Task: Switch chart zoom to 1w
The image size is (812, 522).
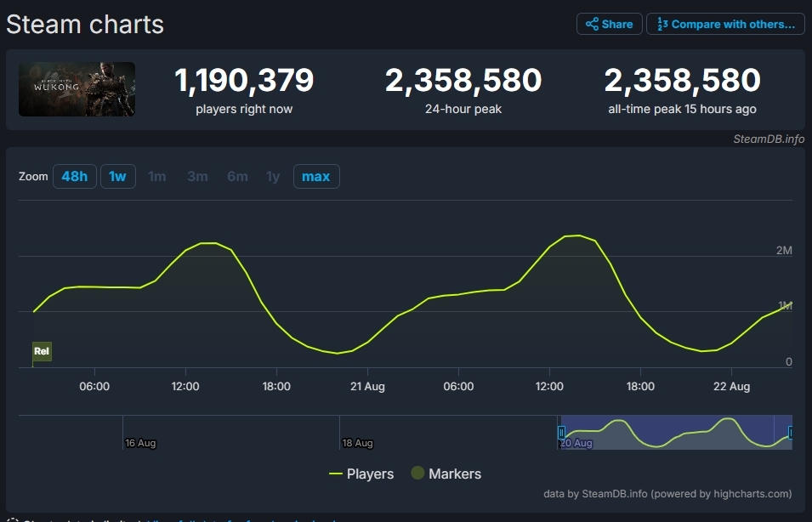Action: pos(117,177)
